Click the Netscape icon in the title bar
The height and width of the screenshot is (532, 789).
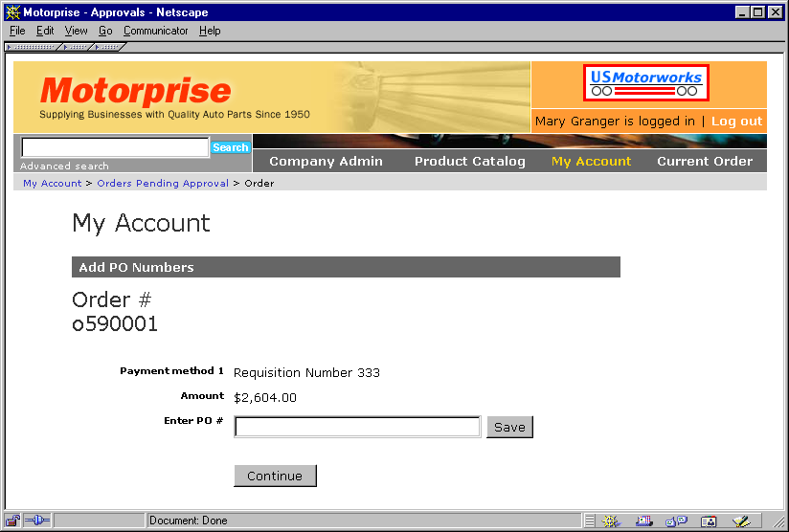point(12,12)
